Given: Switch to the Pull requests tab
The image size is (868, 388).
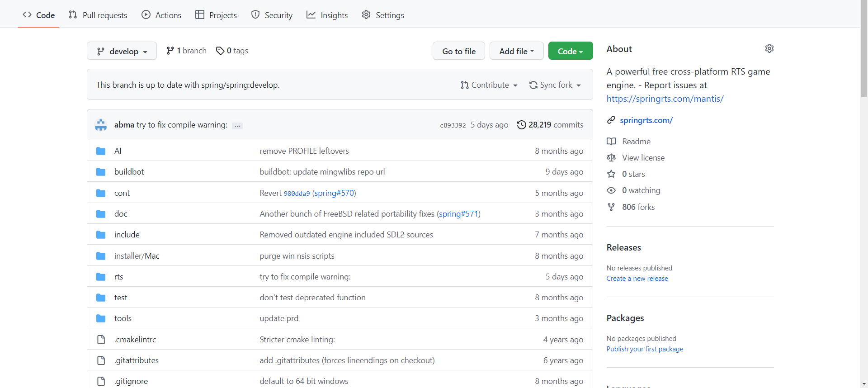Looking at the screenshot, I should coord(98,15).
